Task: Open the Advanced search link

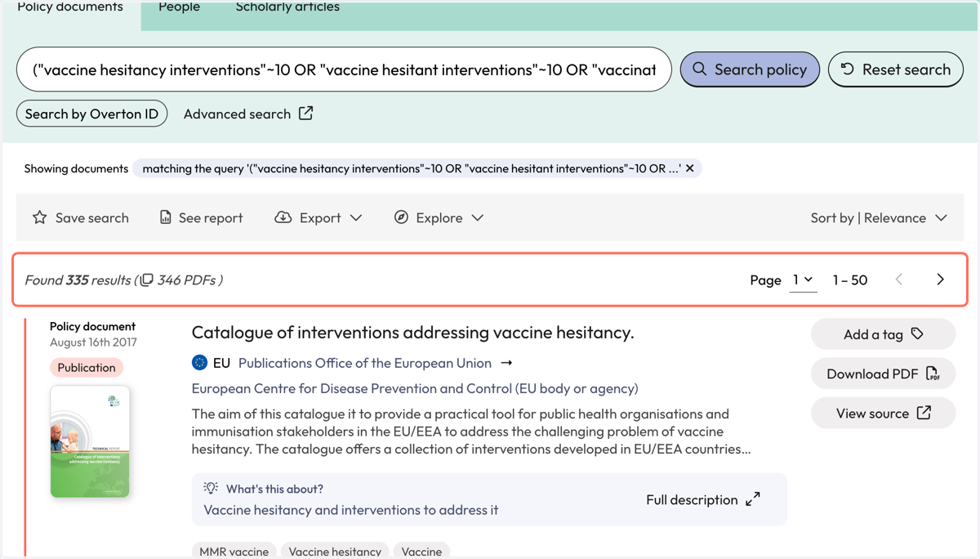Action: coord(237,114)
